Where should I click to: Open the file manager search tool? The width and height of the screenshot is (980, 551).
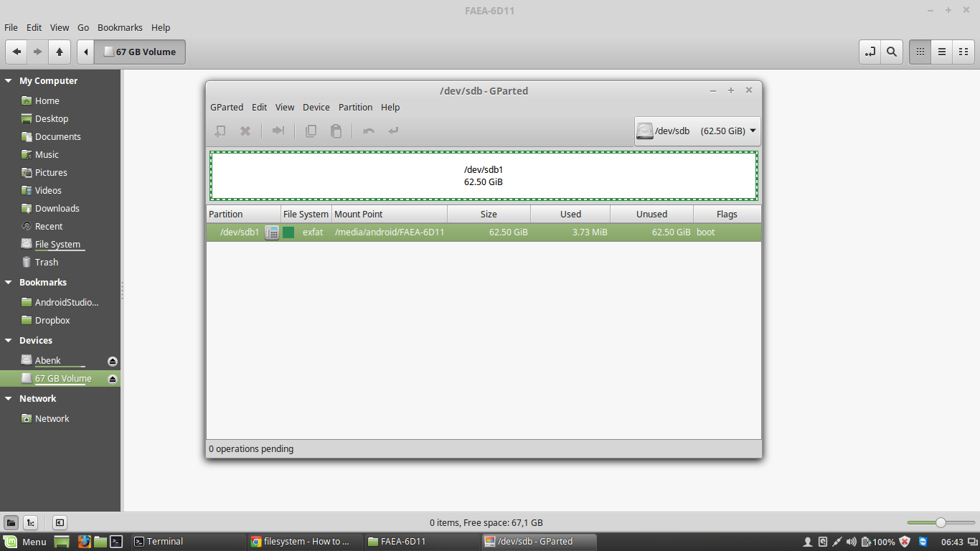pyautogui.click(x=892, y=52)
